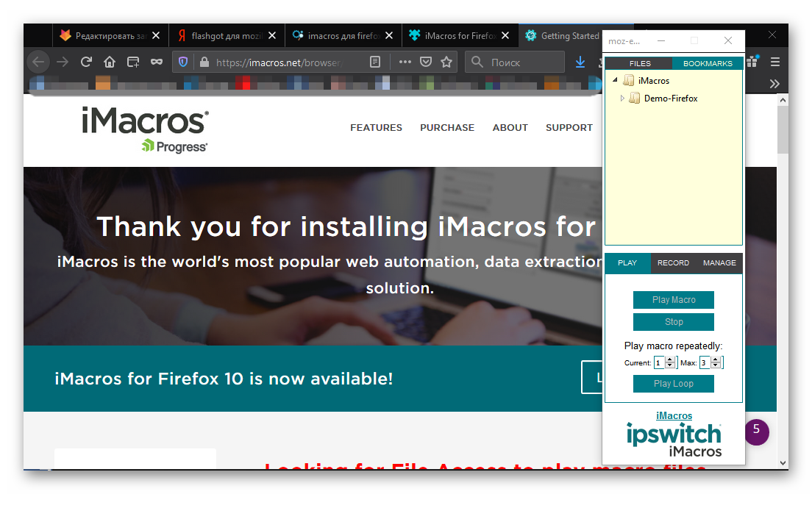This screenshot has height=508, width=812.
Task: Expand the Demo-Firefox folder
Action: [x=622, y=99]
